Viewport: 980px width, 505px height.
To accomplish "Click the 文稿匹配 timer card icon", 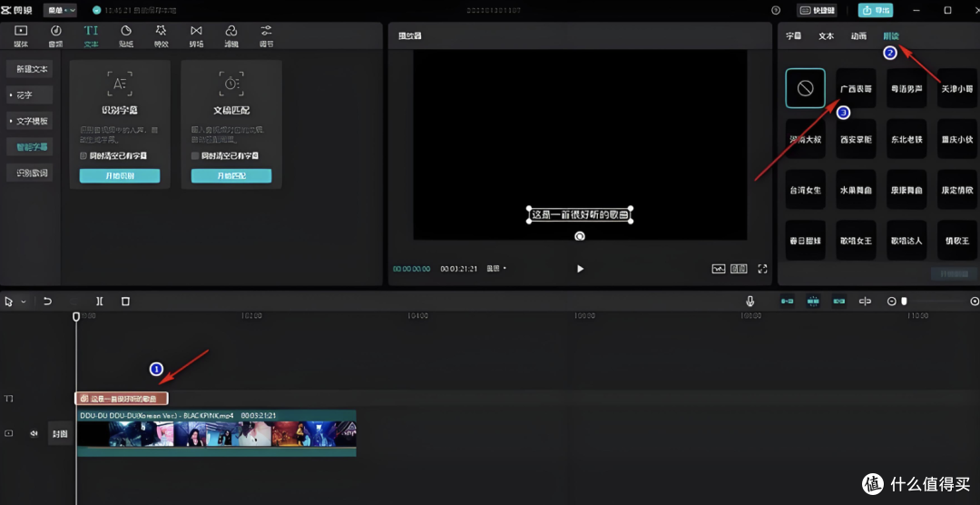I will (x=230, y=84).
